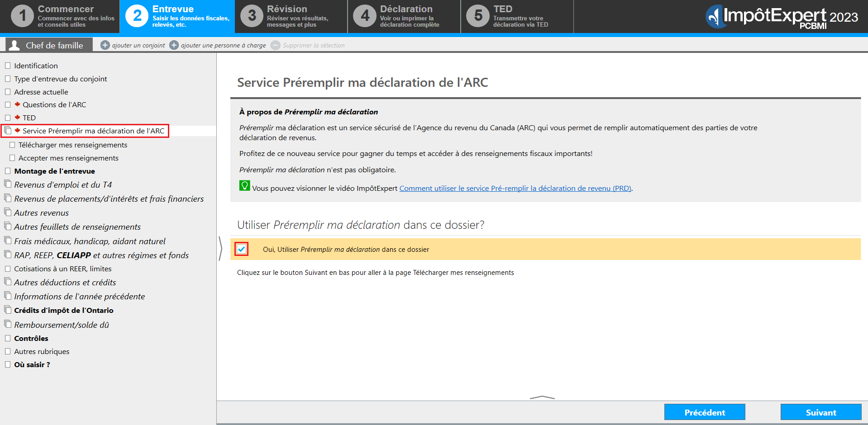Open Autres rubriques in the sidebar
Screen dimensions: 868x425
coord(42,351)
